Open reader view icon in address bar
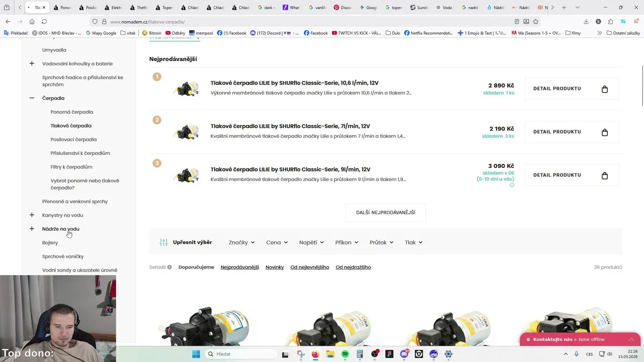Image resolution: width=644 pixels, height=362 pixels. click(x=517, y=22)
